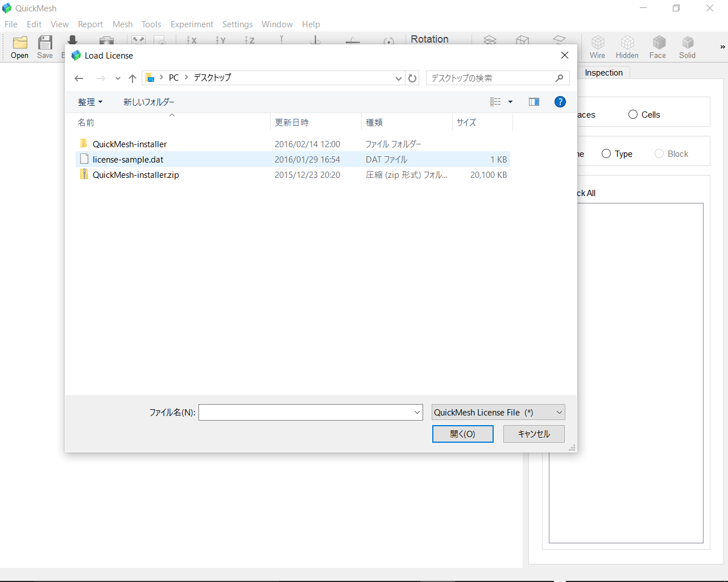
Task: Go back in Load License dialog
Action: click(x=79, y=78)
